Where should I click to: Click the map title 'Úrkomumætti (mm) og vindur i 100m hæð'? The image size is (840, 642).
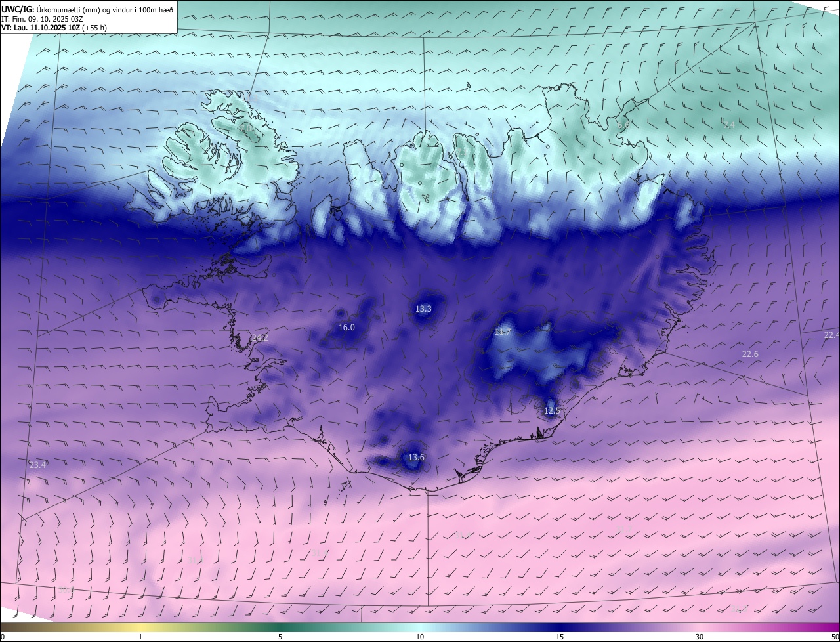pyautogui.click(x=105, y=9)
